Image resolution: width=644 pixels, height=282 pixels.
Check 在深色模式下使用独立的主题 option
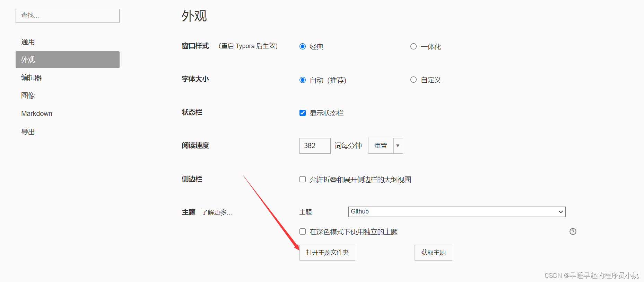point(303,231)
